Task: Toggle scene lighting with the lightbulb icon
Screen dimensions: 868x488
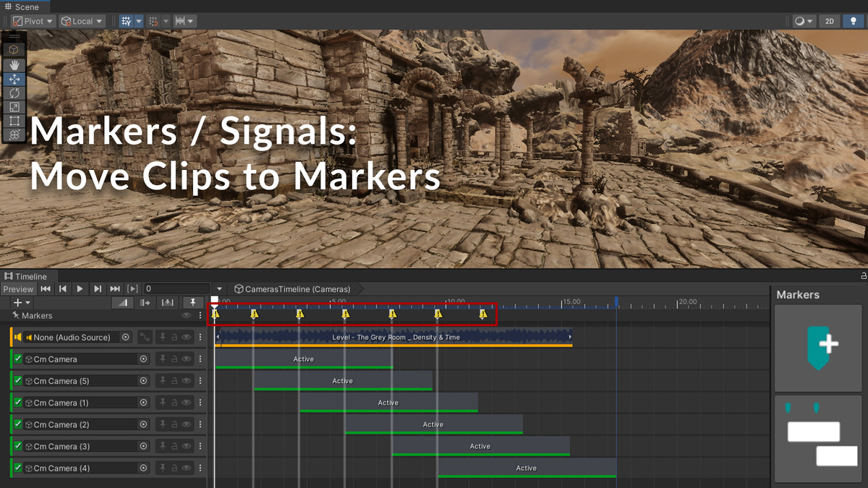Action: pyautogui.click(x=854, y=21)
